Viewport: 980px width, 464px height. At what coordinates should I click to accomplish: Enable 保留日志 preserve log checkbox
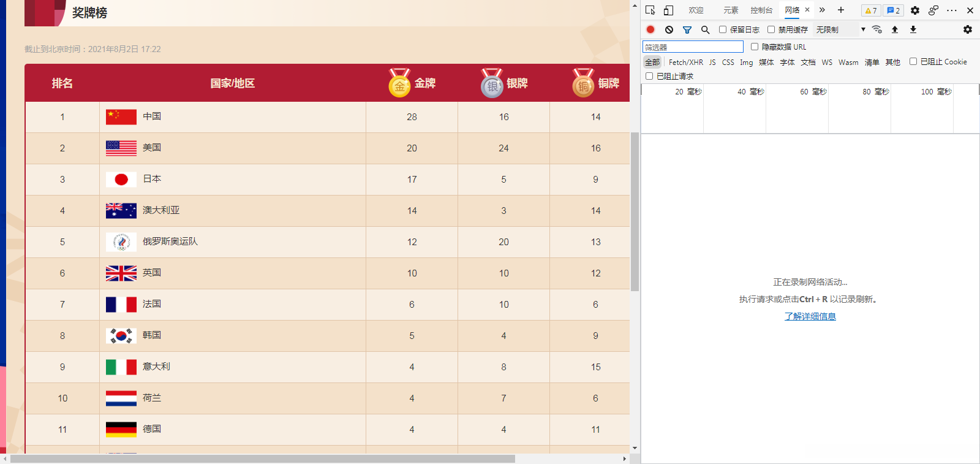pos(723,29)
